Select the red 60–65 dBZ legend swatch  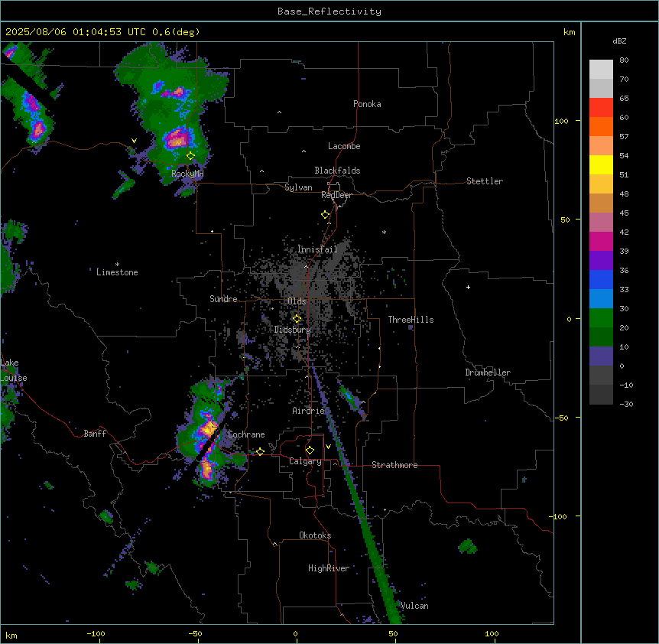601,108
